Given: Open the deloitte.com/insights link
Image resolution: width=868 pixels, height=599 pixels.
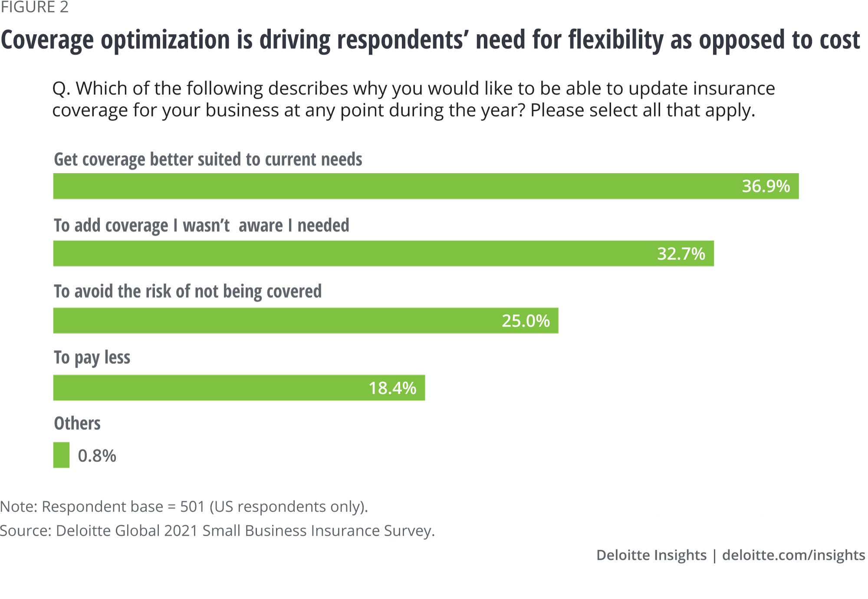Looking at the screenshot, I should pyautogui.click(x=793, y=555).
